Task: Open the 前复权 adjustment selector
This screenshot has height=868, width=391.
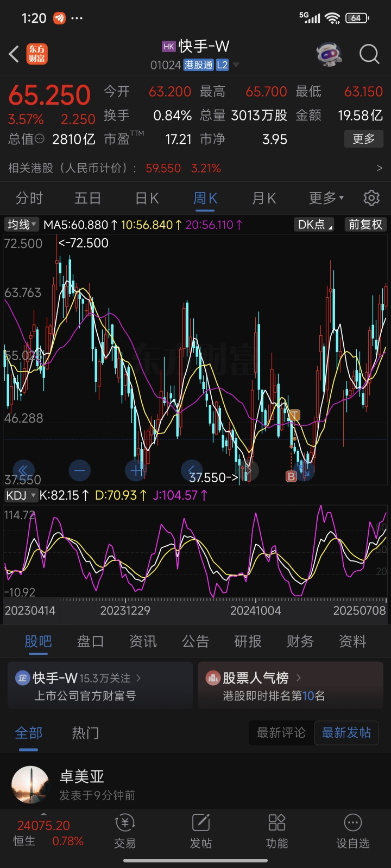Action: click(x=365, y=224)
